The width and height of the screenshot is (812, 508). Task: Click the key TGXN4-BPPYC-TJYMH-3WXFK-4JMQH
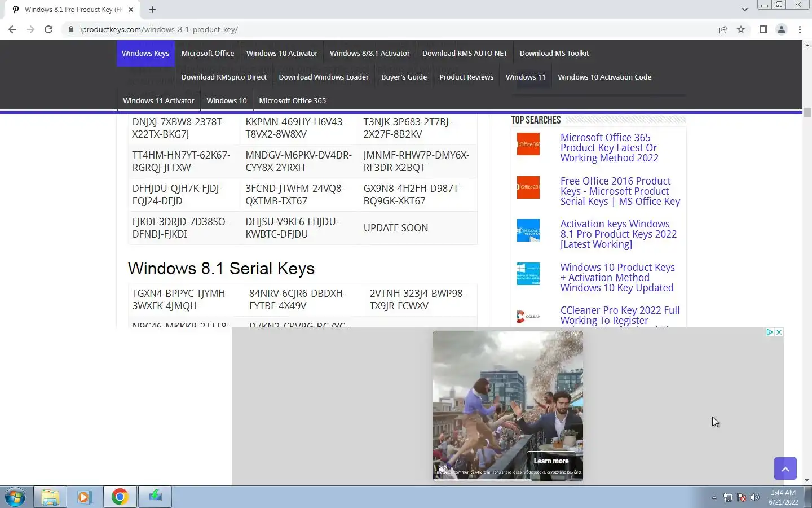tap(180, 300)
